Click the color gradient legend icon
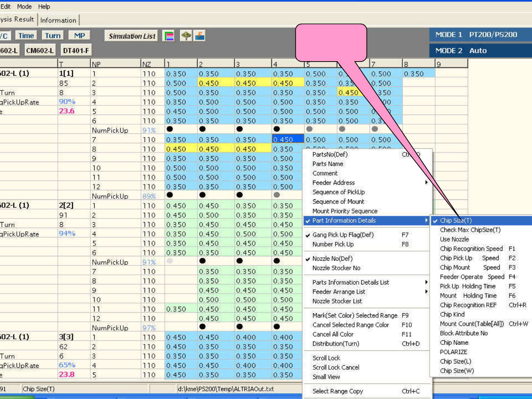The height and width of the screenshot is (399, 532). click(x=169, y=36)
